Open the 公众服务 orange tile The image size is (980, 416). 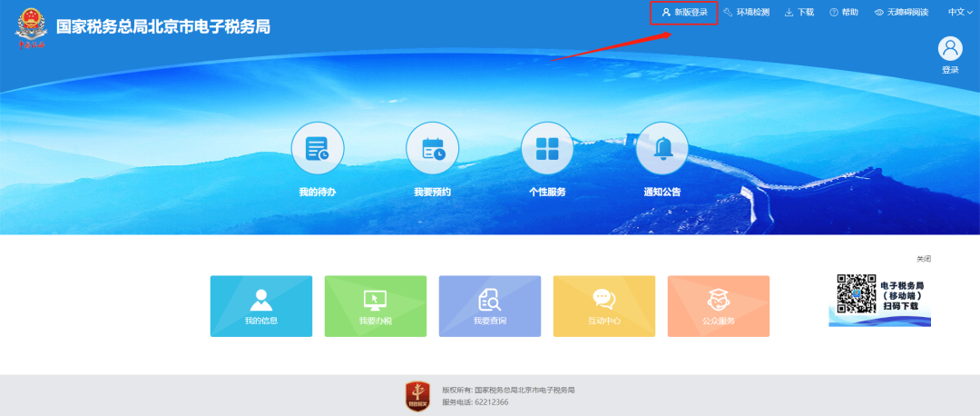pyautogui.click(x=719, y=306)
